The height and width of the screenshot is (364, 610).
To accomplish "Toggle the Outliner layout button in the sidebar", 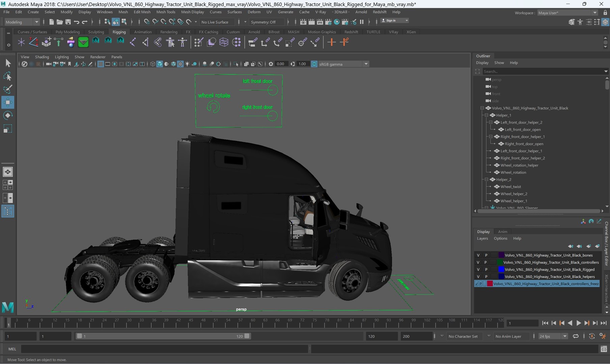I will click(8, 211).
